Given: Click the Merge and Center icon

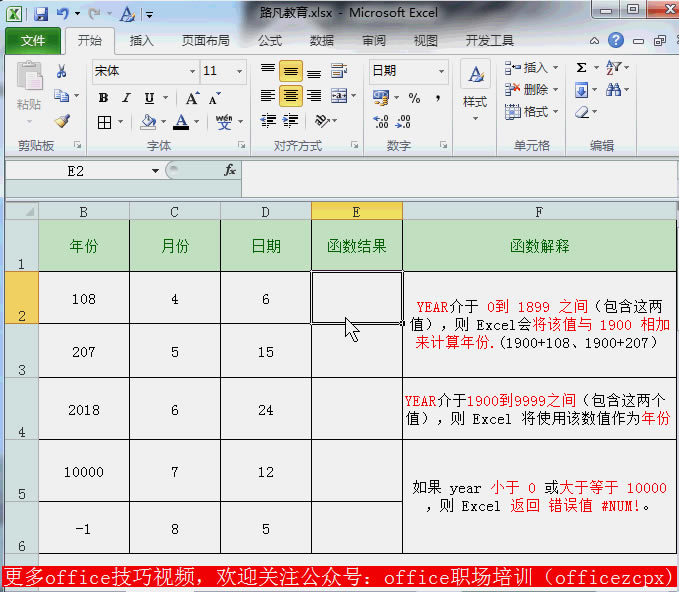Looking at the screenshot, I should (339, 96).
